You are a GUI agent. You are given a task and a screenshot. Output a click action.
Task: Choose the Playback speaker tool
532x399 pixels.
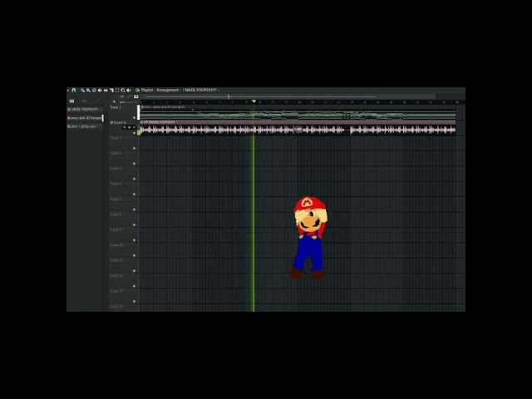(x=129, y=91)
